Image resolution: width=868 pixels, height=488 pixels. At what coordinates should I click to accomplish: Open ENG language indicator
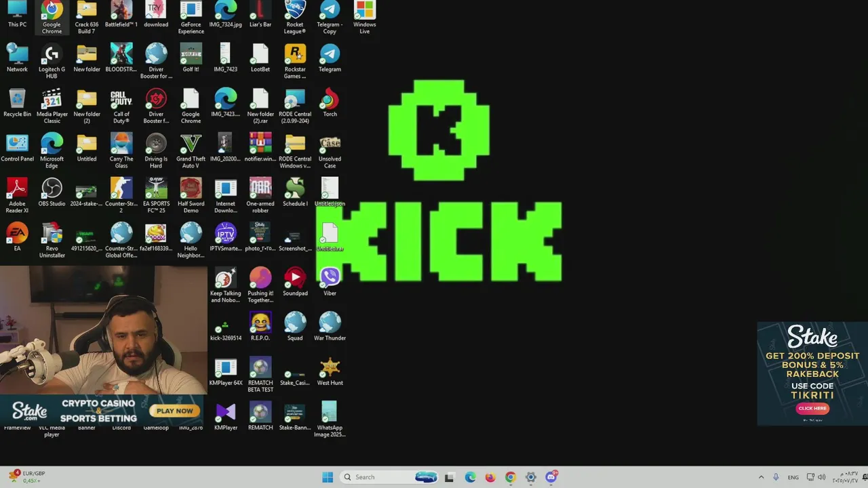(793, 477)
